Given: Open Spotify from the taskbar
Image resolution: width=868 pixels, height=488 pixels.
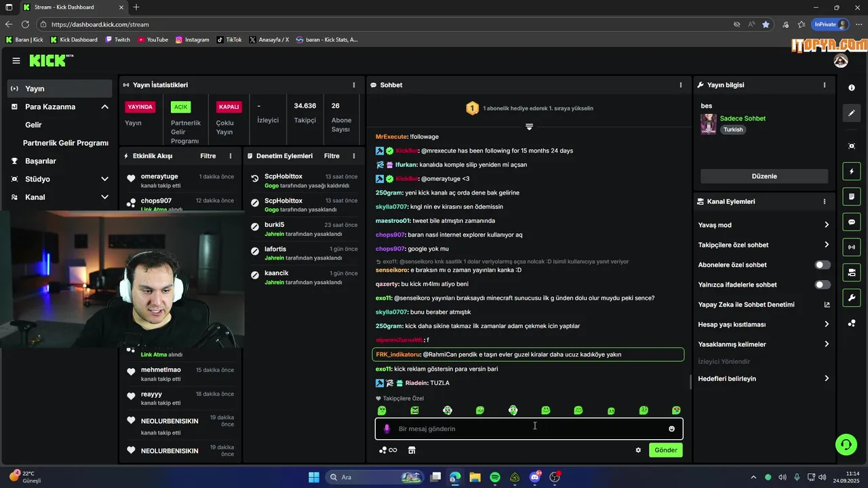Looking at the screenshot, I should [495, 477].
